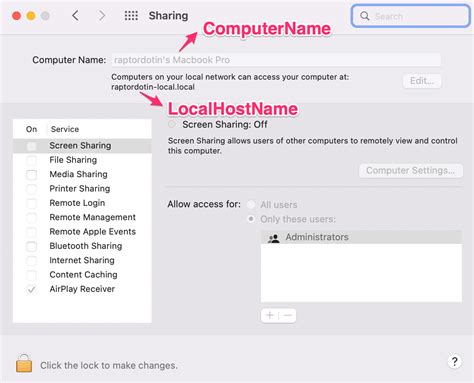Select the Administrators row in users list

(x=361, y=237)
